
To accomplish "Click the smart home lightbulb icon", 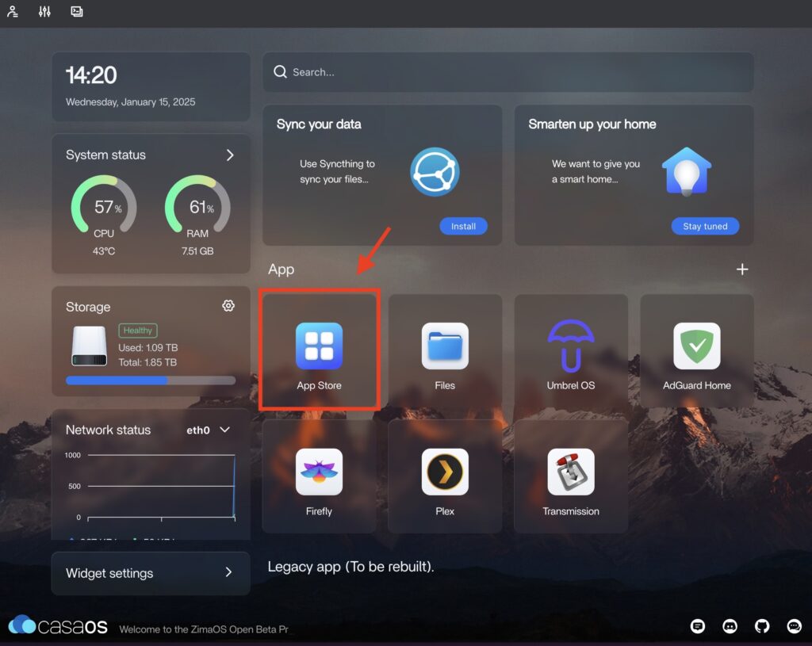I will click(687, 171).
